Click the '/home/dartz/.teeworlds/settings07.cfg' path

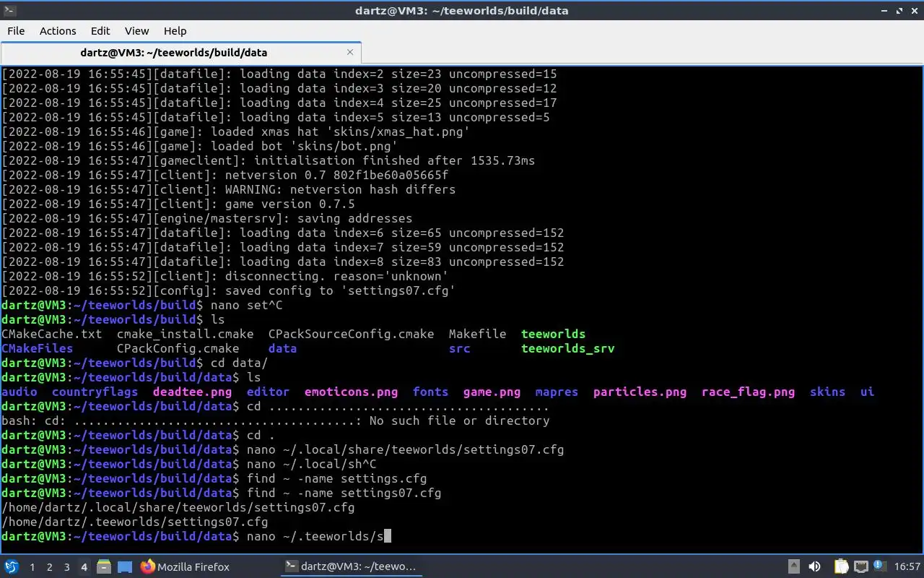134,522
